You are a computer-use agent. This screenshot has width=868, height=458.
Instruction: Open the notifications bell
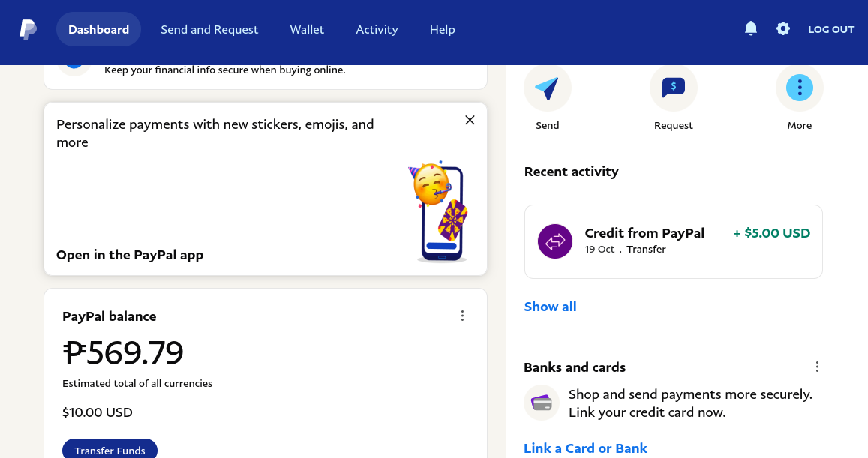pyautogui.click(x=751, y=28)
